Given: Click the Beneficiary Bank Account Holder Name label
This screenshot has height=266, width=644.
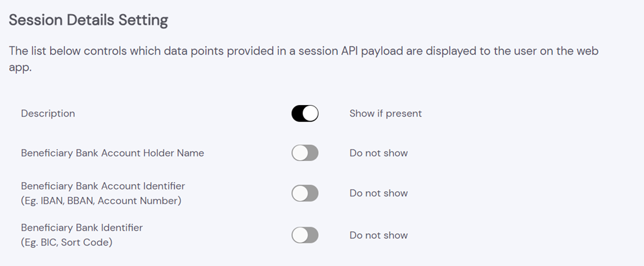Looking at the screenshot, I should click(x=112, y=153).
